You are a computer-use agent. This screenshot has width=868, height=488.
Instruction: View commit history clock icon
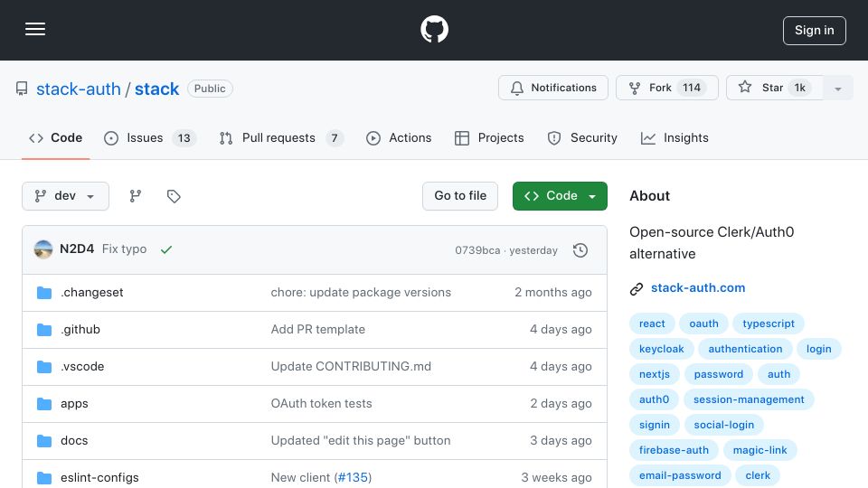tap(580, 250)
